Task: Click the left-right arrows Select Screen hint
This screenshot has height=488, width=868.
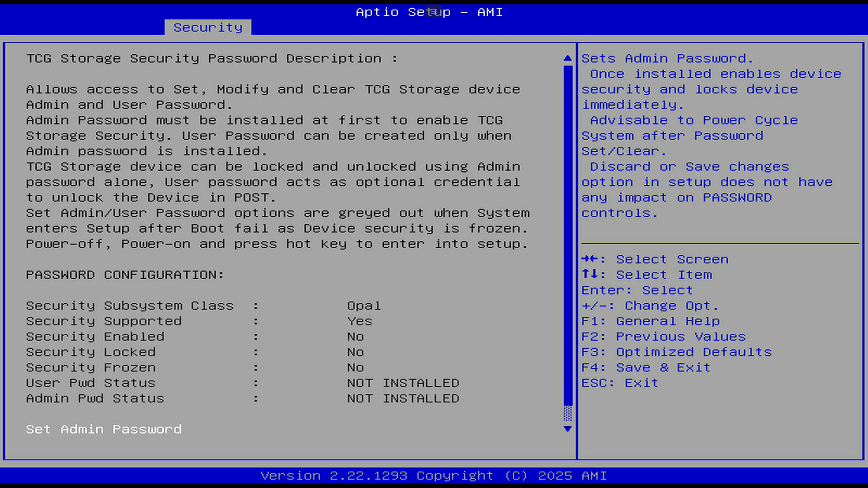Action: tap(655, 259)
